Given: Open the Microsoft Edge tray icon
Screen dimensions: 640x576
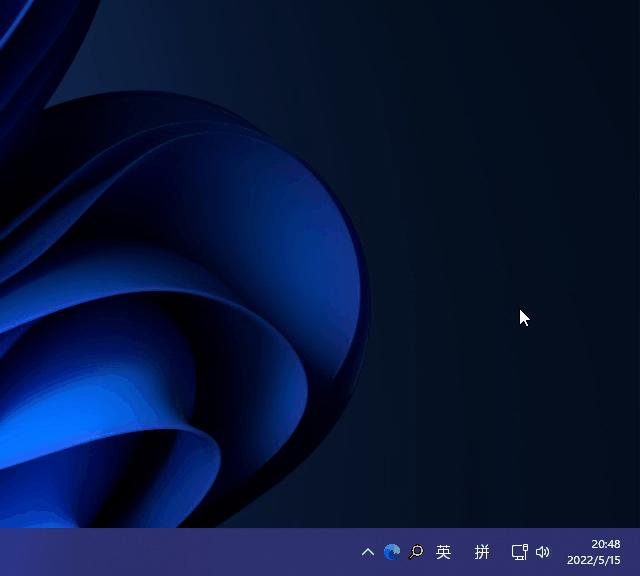Looking at the screenshot, I should (392, 552).
